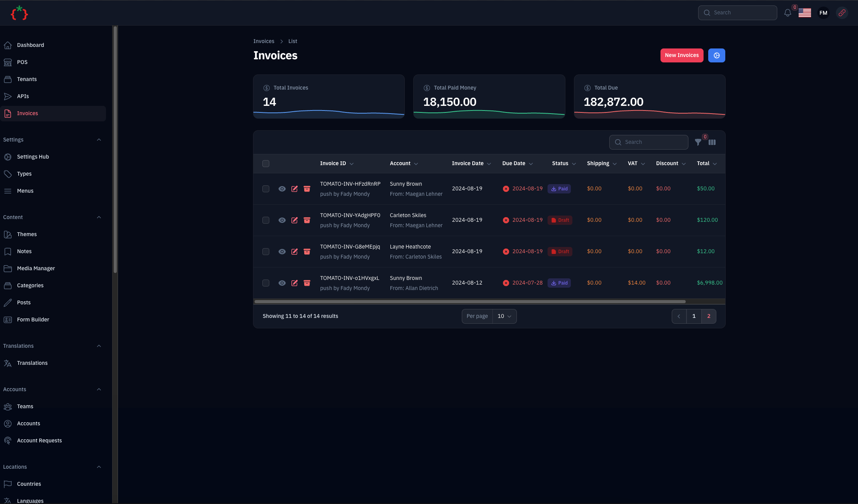Click the table horizontal scrollbar
Image resolution: width=858 pixels, height=504 pixels.
click(470, 302)
